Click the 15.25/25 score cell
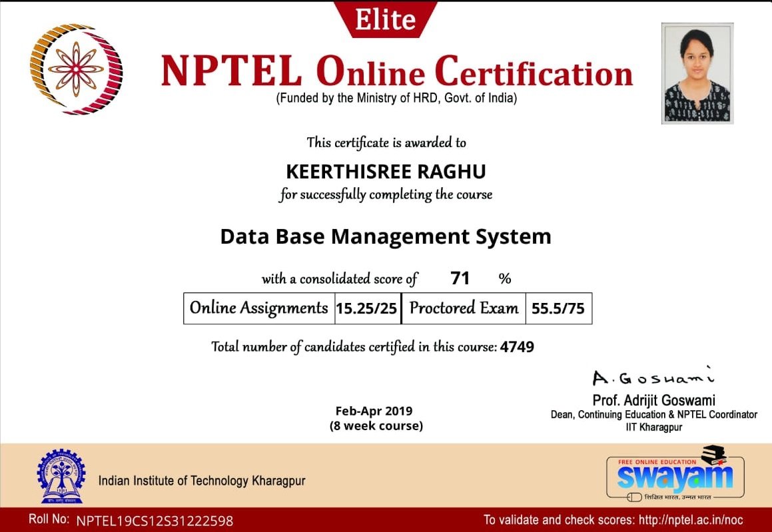Image resolution: width=772 pixels, height=532 pixels. [367, 308]
